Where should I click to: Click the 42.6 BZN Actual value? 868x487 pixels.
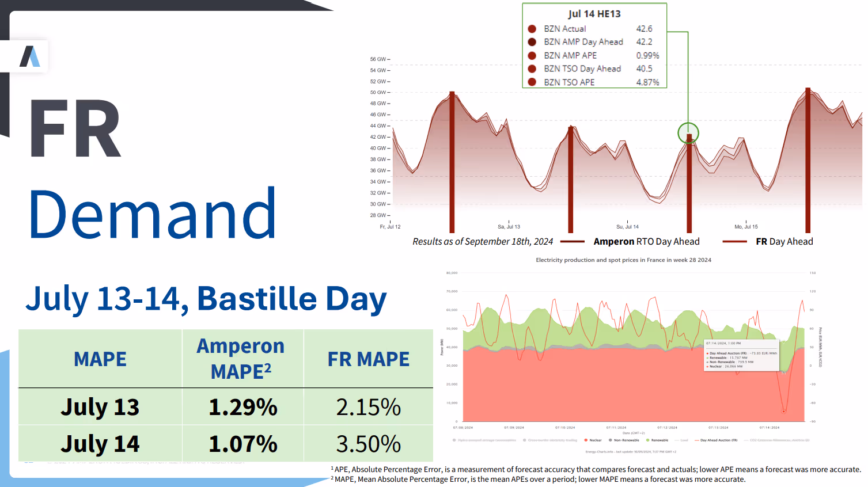644,29
